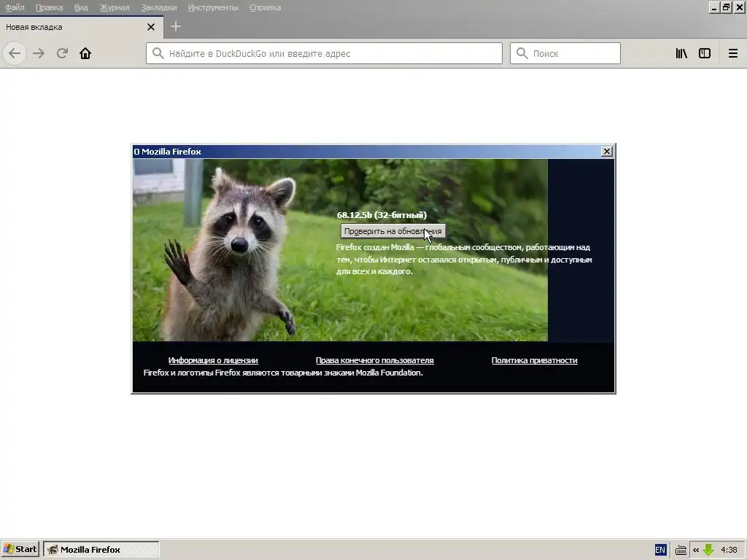747x560 pixels.
Task: Toggle the sidebar panel icon
Action: pyautogui.click(x=705, y=53)
